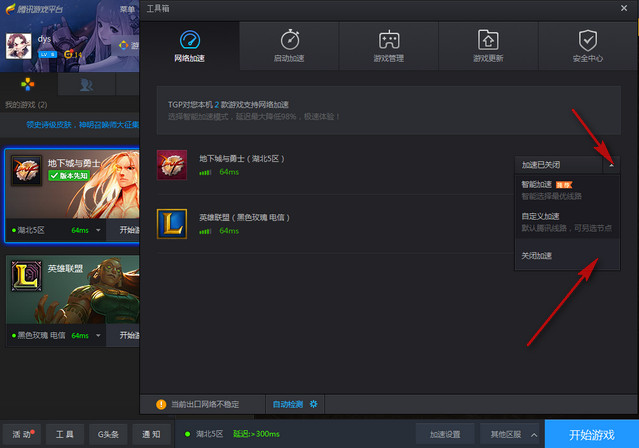Choose 智能加速 option in dropdown
The height and width of the screenshot is (448, 639).
536,184
